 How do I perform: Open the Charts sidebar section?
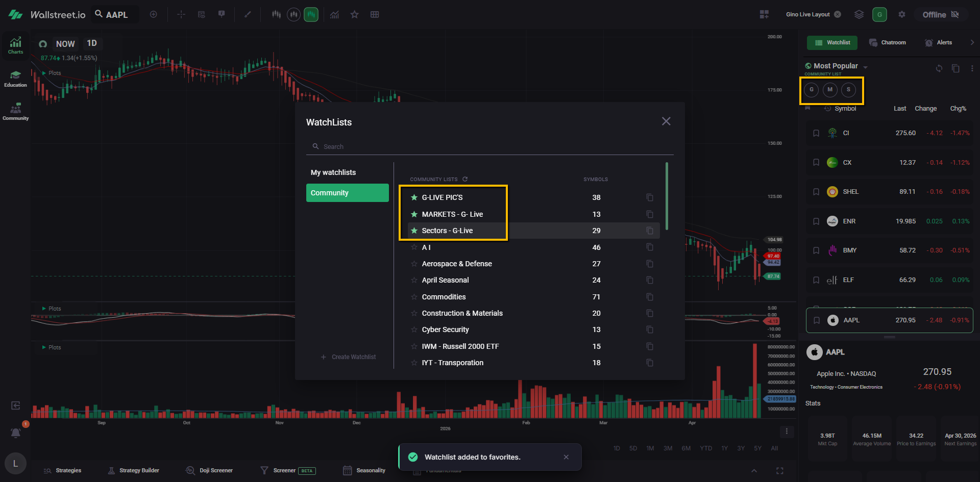(x=15, y=45)
